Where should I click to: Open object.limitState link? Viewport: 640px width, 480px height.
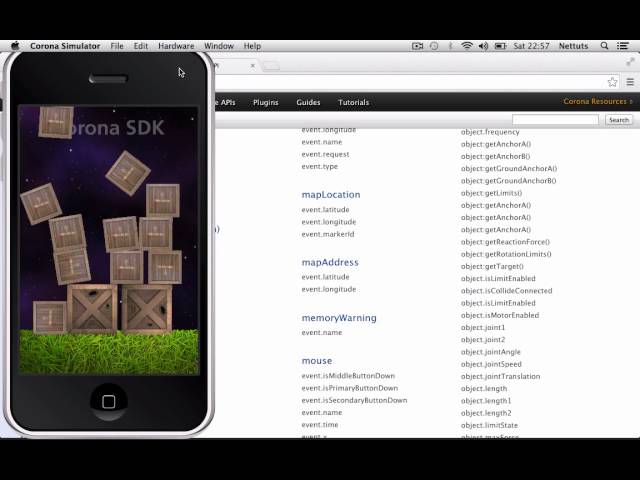click(489, 425)
